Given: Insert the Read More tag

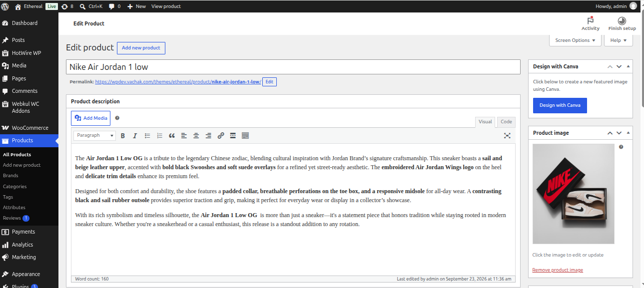Looking at the screenshot, I should [x=233, y=136].
